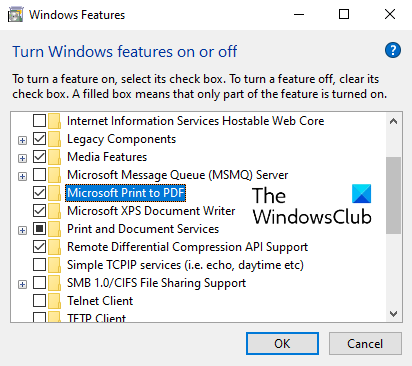The image size is (412, 366).
Task: Expand SMB 1.0/CIFS File Sharing Support node
Action: pyautogui.click(x=22, y=284)
